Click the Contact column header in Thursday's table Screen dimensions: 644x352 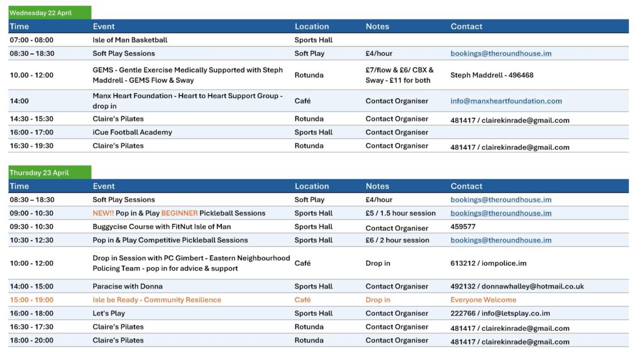pos(466,186)
